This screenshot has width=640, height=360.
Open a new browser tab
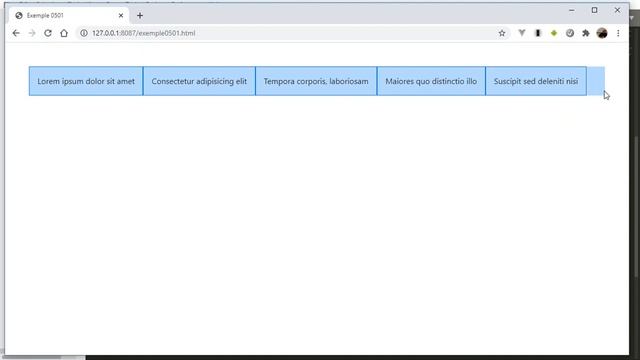click(x=140, y=16)
